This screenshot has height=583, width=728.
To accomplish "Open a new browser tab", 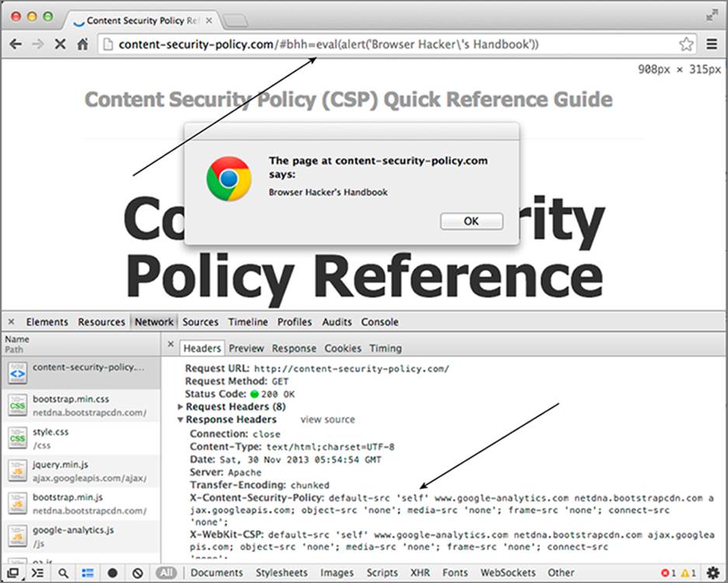I will (235, 20).
